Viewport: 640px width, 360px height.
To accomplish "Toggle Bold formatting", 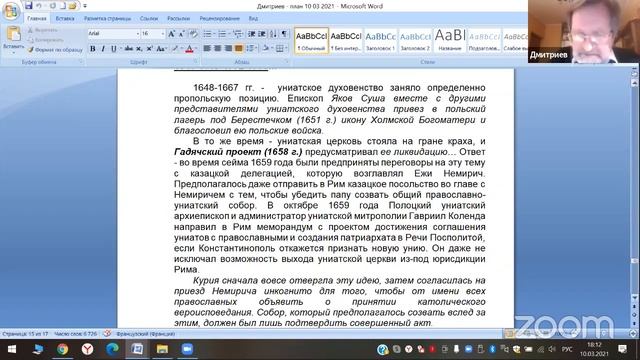I will (x=93, y=49).
